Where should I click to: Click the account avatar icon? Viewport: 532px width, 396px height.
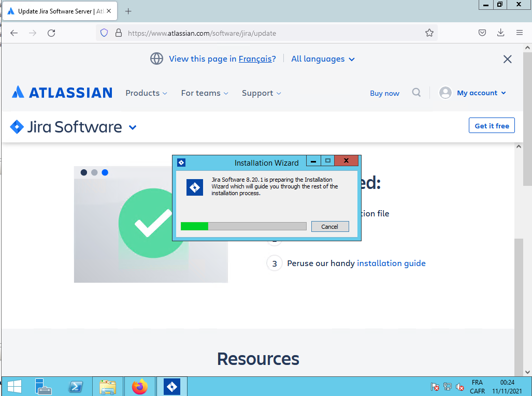tap(445, 93)
